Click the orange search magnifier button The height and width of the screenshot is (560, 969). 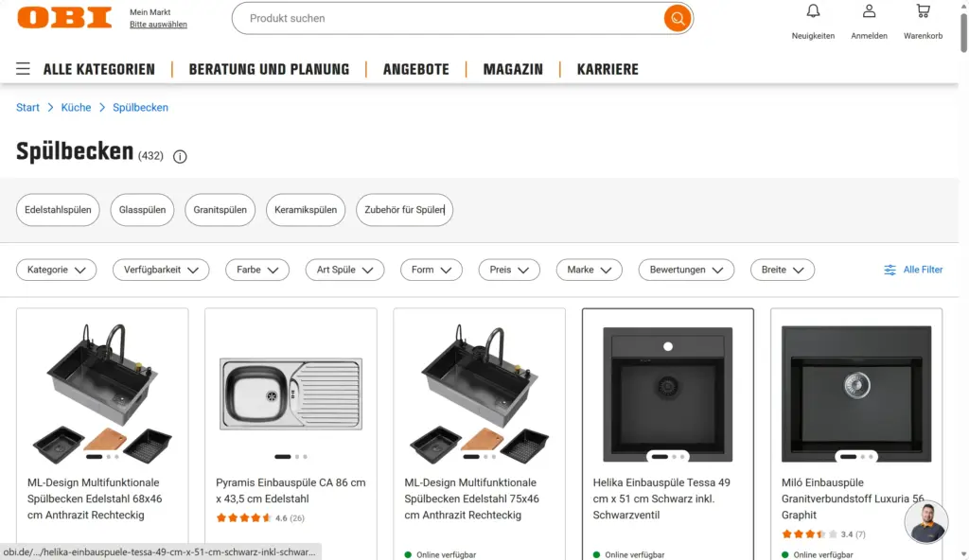click(678, 19)
